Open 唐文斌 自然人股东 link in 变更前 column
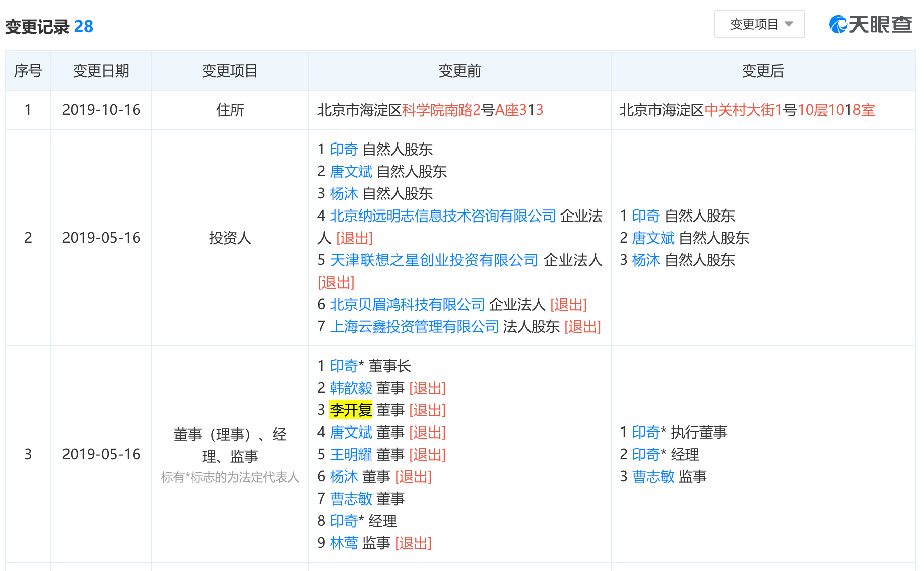The width and height of the screenshot is (924, 571). click(x=351, y=171)
